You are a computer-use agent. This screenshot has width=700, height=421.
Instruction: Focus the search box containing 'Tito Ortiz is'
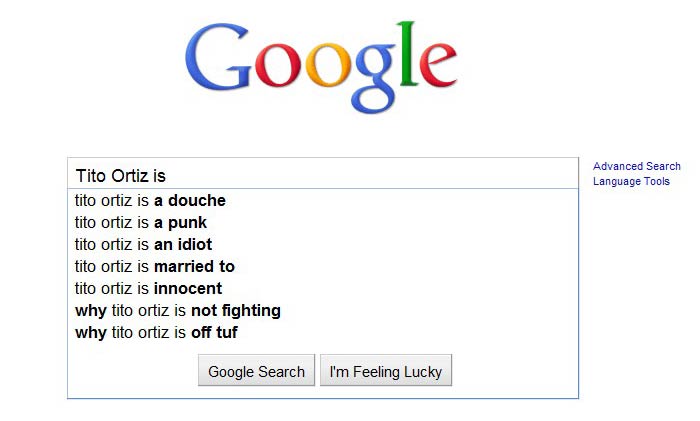pyautogui.click(x=323, y=174)
